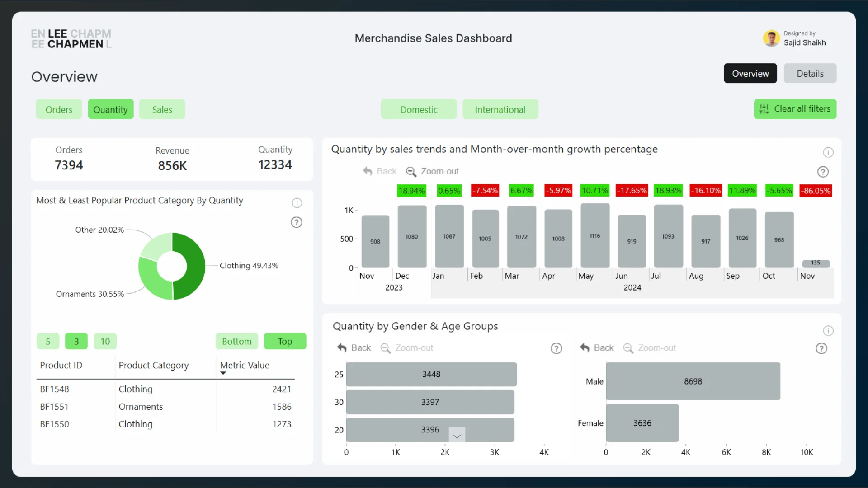Viewport: 868px width, 488px height.
Task: Sort table by Metric Value arrow
Action: point(223,373)
